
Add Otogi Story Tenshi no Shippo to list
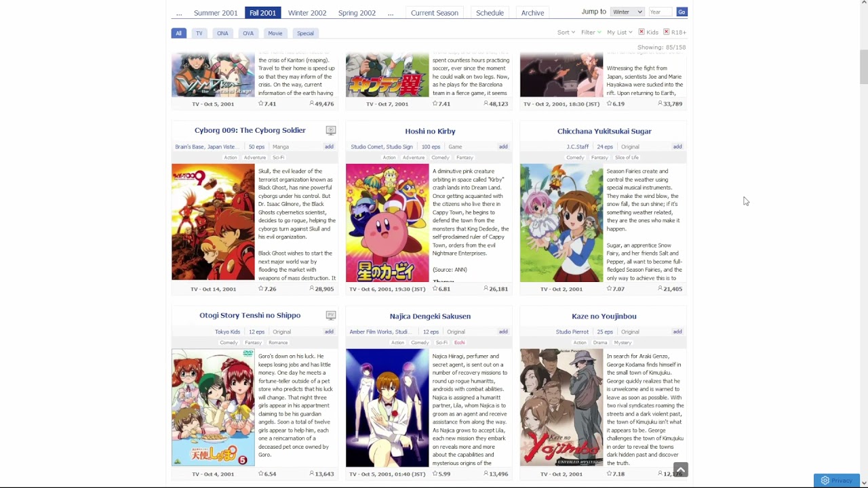pos(329,331)
